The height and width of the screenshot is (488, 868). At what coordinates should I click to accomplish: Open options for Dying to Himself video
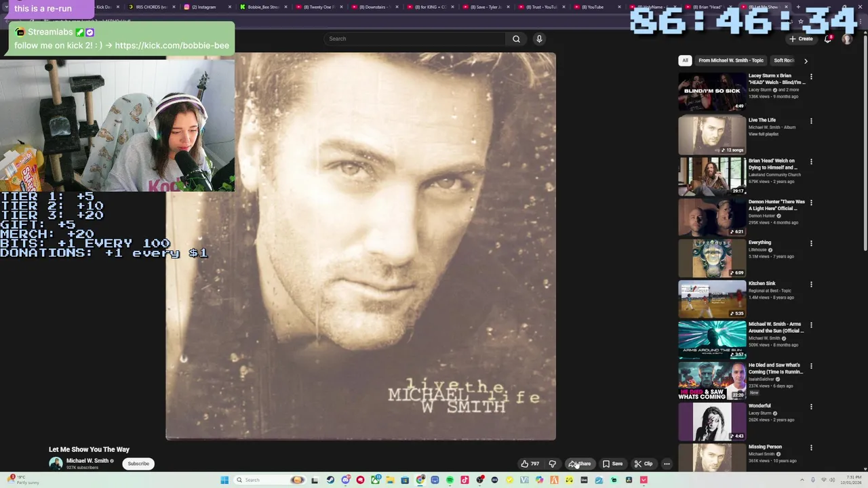(811, 162)
